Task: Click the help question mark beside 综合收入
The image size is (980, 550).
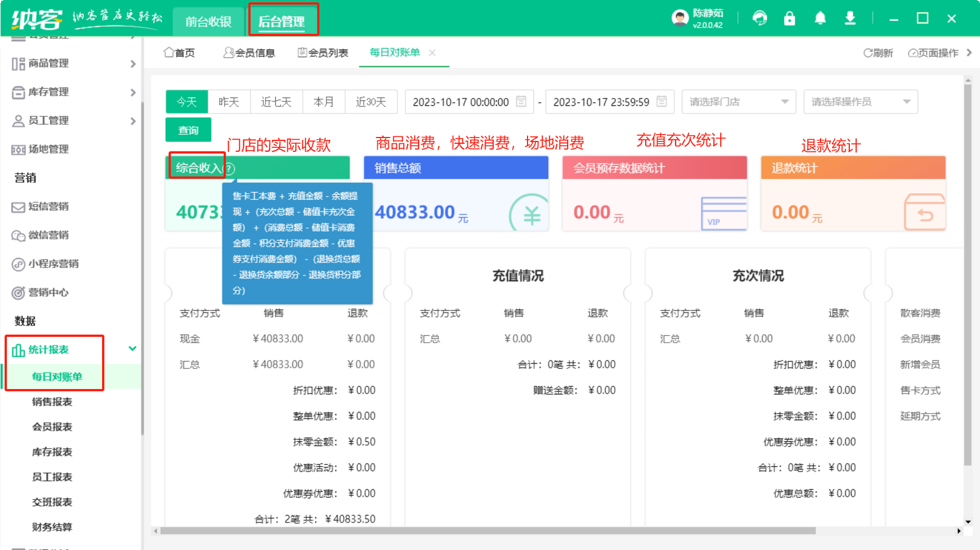Action: pos(229,169)
